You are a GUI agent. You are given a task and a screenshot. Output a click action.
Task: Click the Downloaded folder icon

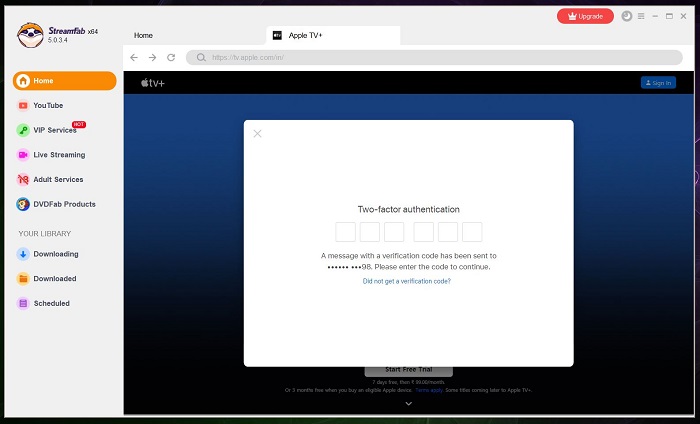23,279
